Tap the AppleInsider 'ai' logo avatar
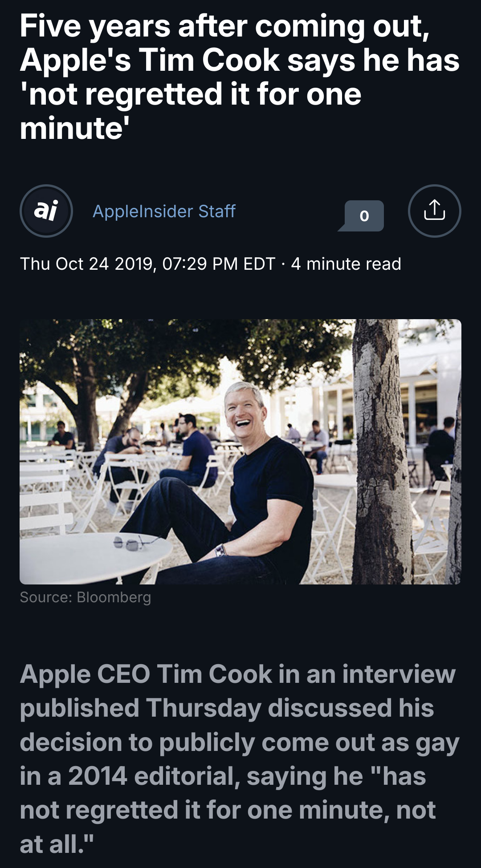 tap(46, 211)
